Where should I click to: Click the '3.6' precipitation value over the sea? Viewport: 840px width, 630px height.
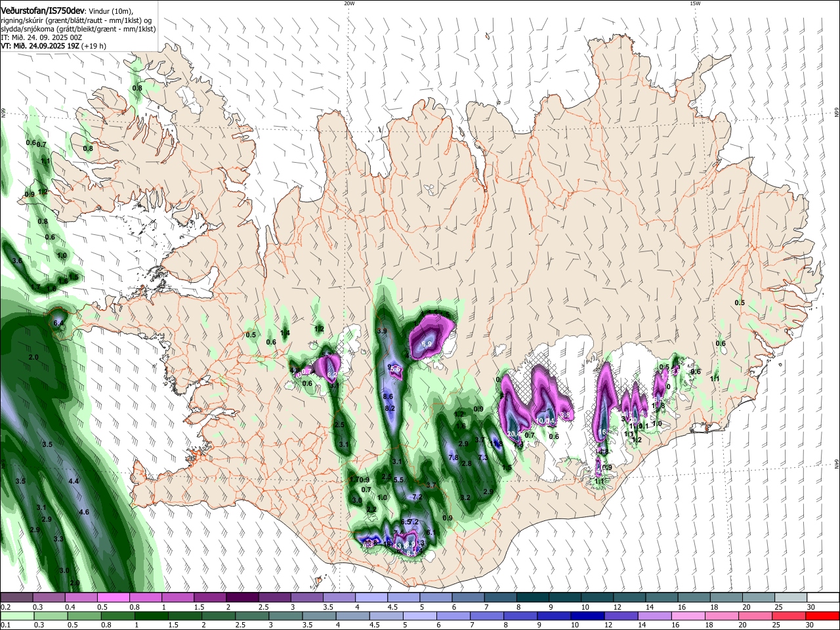point(18,261)
